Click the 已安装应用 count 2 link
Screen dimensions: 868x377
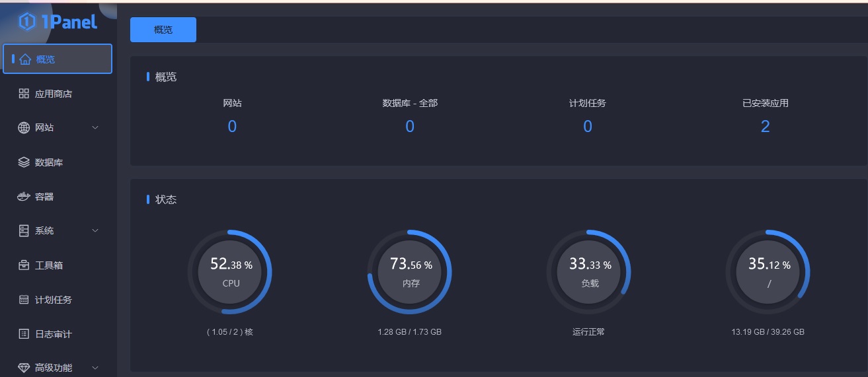tap(766, 127)
